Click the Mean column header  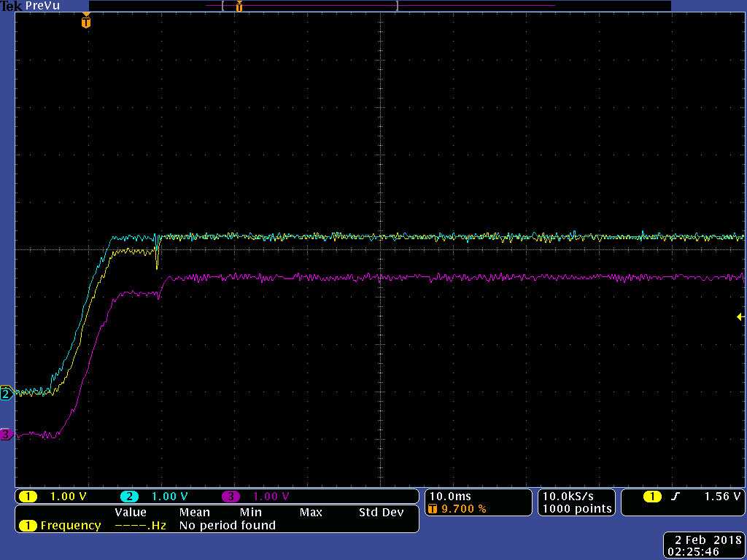coord(194,513)
